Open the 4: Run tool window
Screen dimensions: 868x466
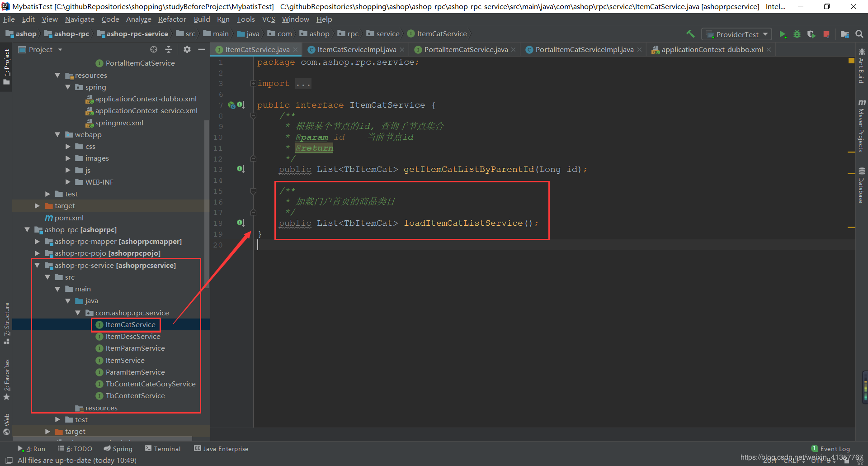click(x=32, y=449)
